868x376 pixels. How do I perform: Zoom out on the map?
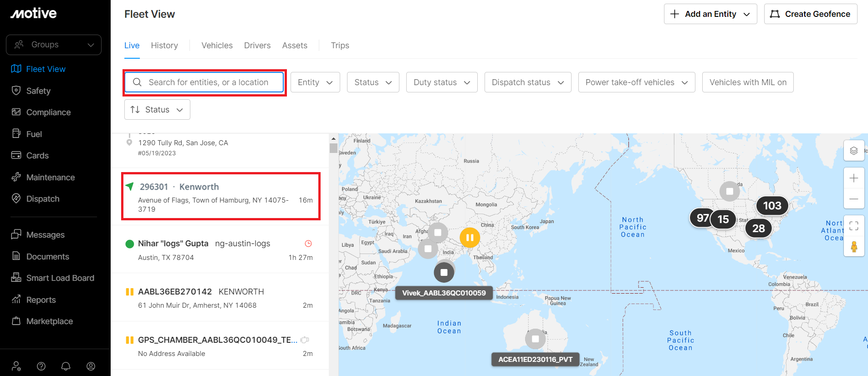tap(853, 199)
